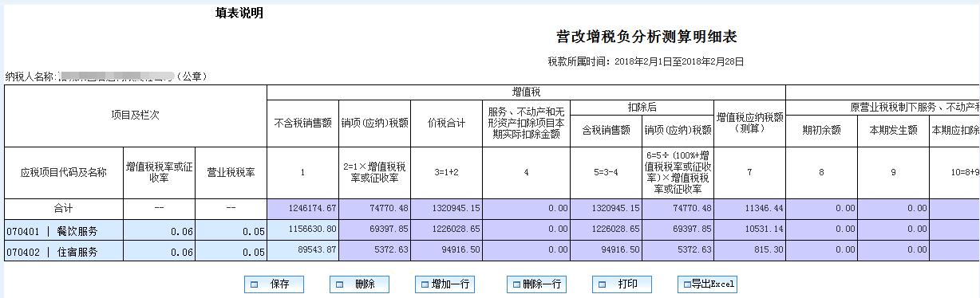
Task: Click the formula cell 5=3-4
Action: click(607, 172)
